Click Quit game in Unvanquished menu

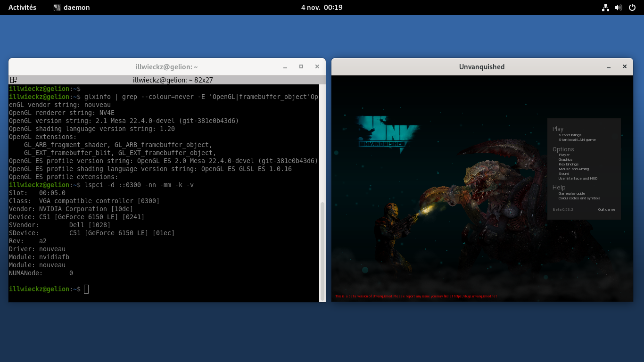[x=606, y=210]
